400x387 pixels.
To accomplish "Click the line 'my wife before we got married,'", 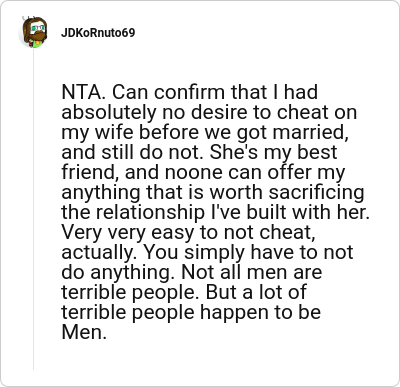I will click(205, 133).
